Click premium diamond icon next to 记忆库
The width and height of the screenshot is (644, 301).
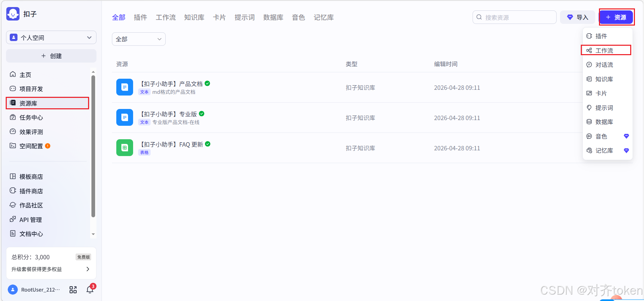point(626,150)
